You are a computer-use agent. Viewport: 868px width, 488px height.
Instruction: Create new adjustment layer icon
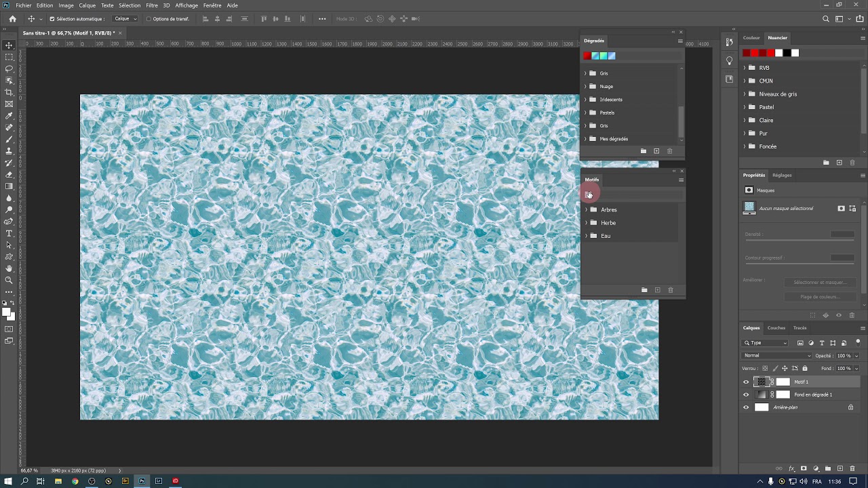click(816, 468)
